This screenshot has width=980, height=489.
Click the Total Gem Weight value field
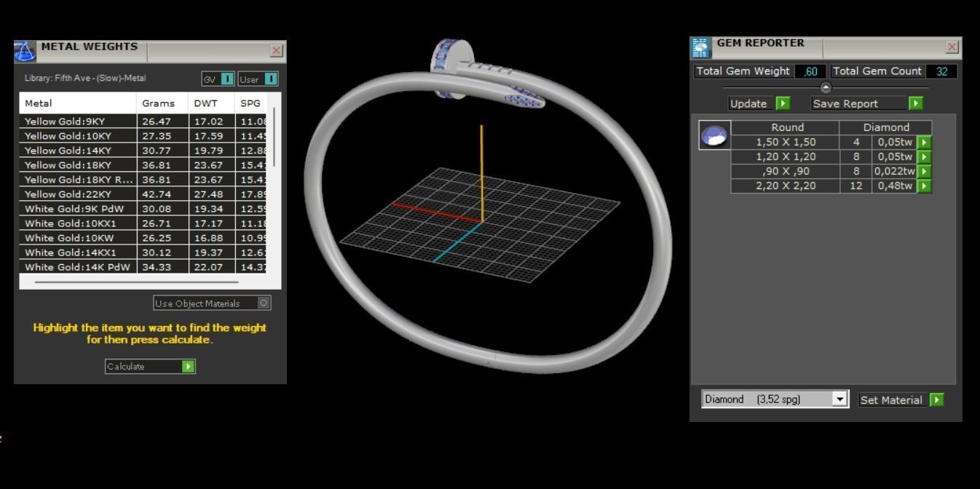pyautogui.click(x=810, y=71)
